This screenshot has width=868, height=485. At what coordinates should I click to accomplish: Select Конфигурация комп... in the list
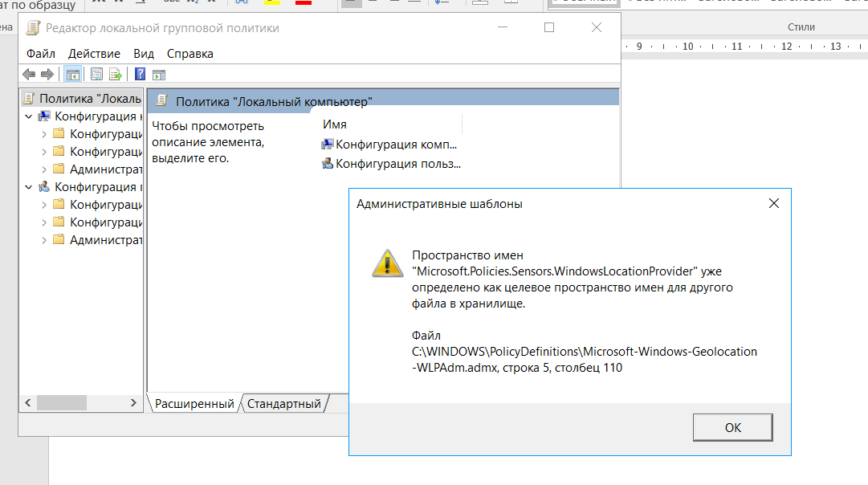[x=390, y=145]
